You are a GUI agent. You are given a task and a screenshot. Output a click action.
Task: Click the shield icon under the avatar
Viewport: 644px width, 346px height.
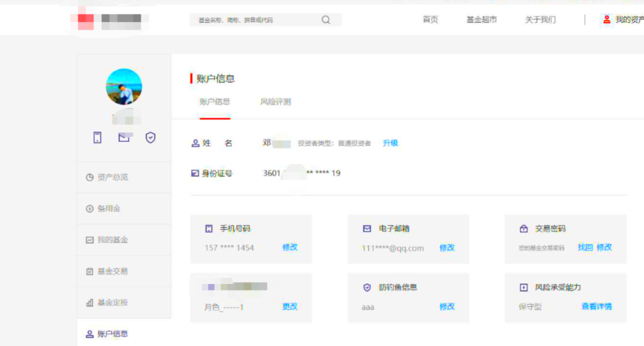(x=150, y=138)
